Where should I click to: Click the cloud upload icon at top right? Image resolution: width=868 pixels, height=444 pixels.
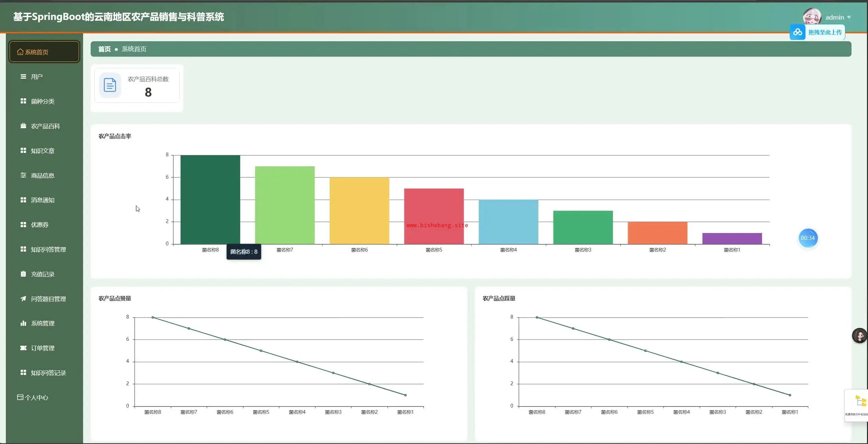(798, 32)
